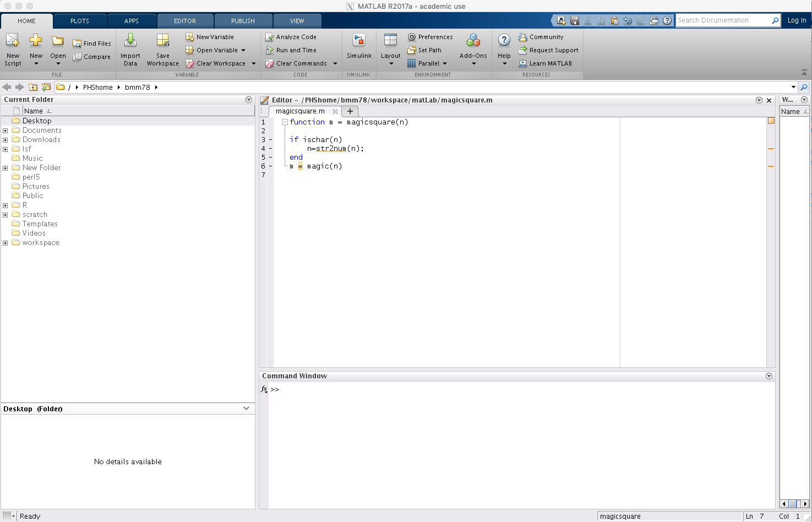Open Command Window actions menu
The width and height of the screenshot is (812, 522).
coord(769,376)
